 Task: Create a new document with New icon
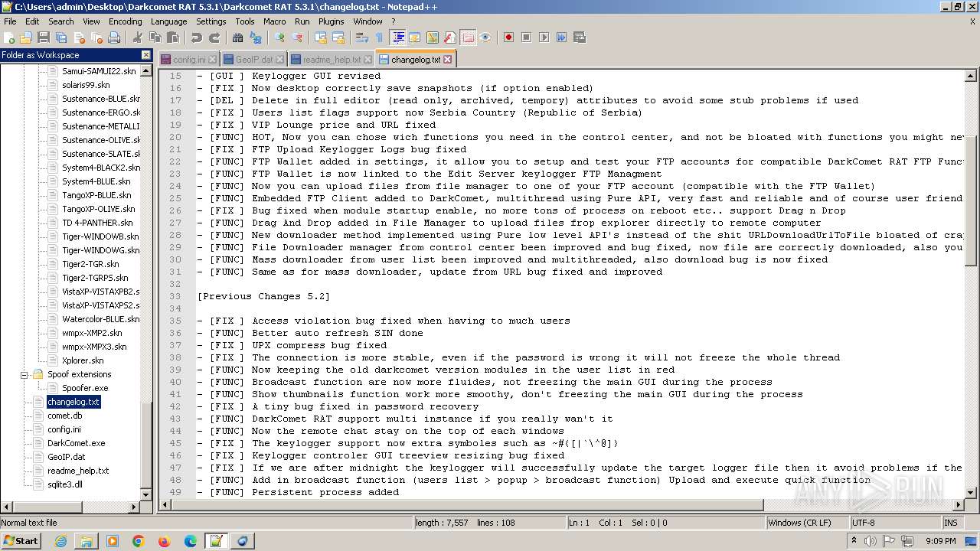point(9,37)
